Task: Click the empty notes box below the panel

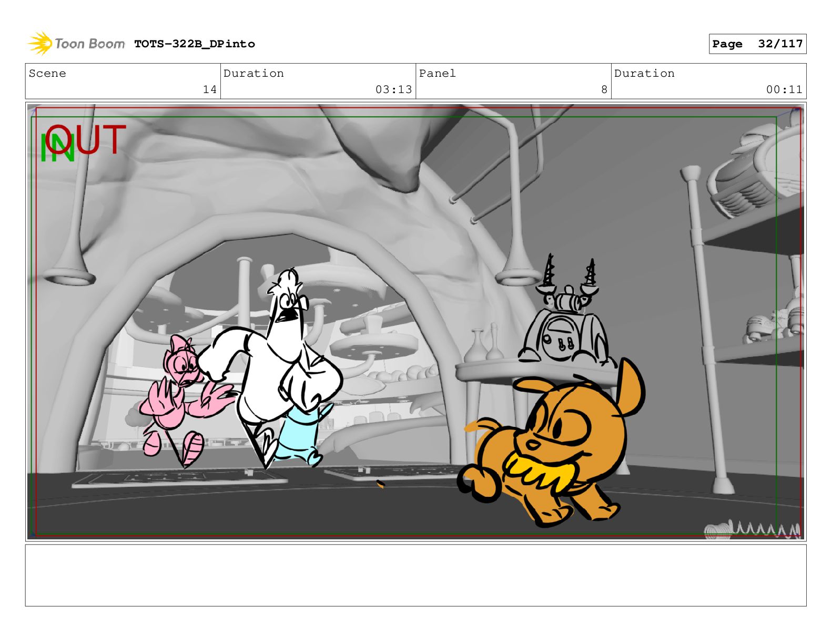Action: click(415, 575)
